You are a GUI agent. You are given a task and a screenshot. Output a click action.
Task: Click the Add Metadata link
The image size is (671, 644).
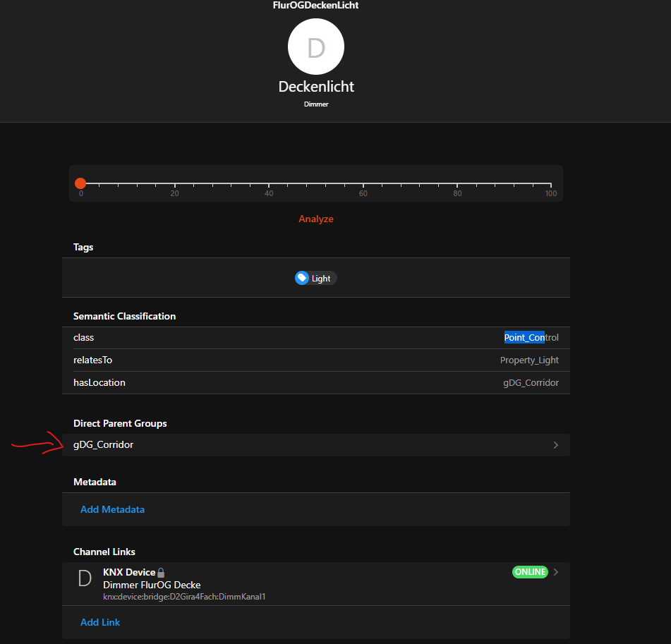coord(112,509)
